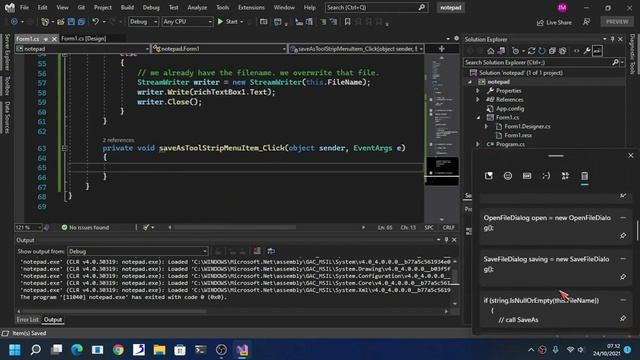Open the saveAsToolStripMenuItem_Click member dropdown
This screenshot has height=360, width=640.
[x=356, y=49]
